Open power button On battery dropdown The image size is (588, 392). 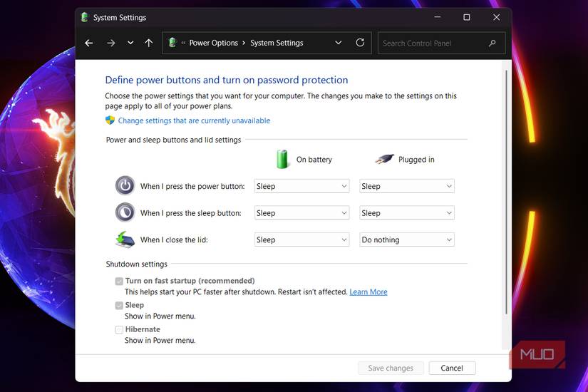coord(302,186)
